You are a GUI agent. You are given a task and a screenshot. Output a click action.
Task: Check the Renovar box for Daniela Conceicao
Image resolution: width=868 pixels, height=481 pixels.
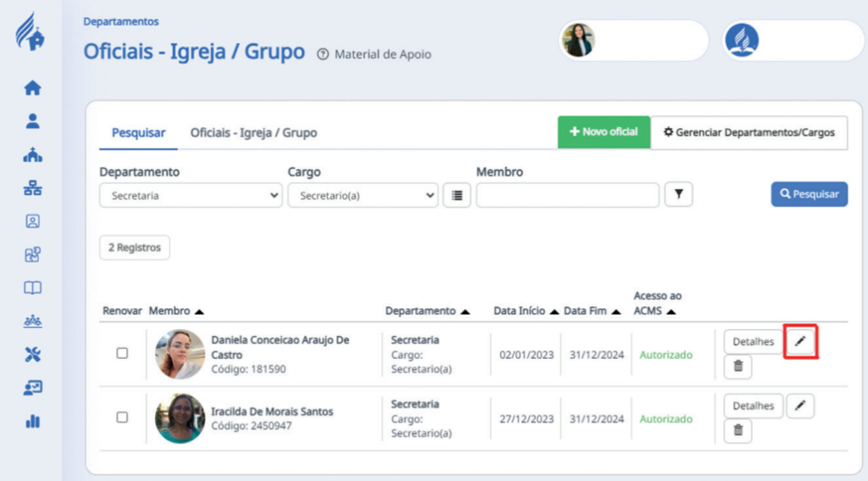[x=122, y=353]
